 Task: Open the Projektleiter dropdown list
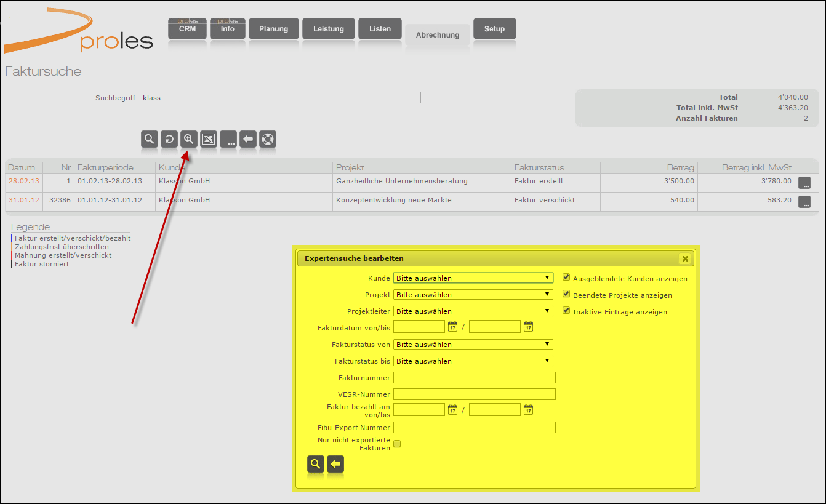473,311
